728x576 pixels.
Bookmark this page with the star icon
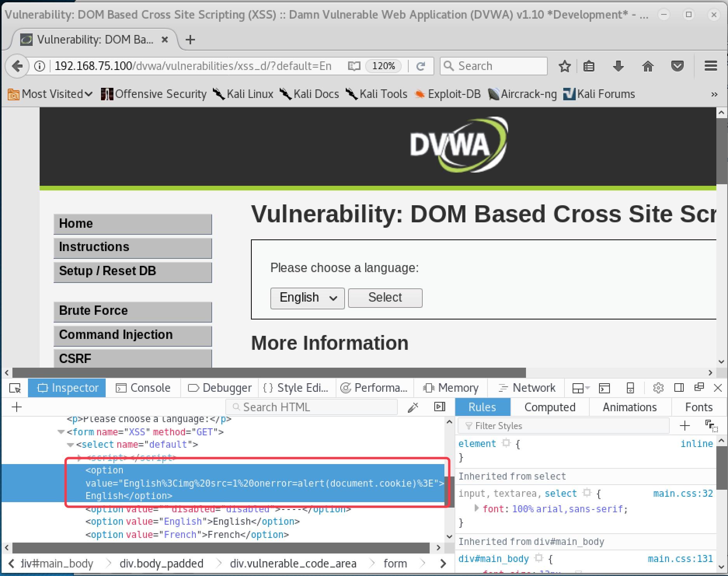point(564,66)
